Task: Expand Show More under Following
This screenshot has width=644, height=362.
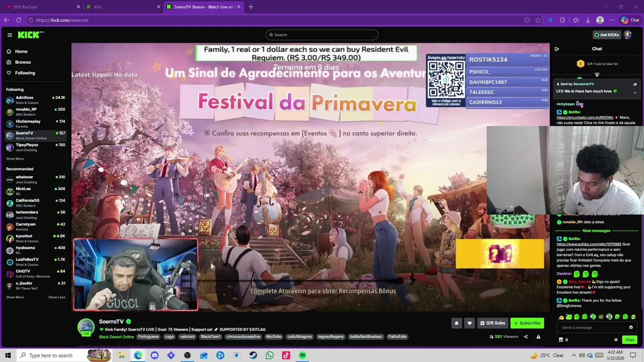Action: click(x=15, y=159)
